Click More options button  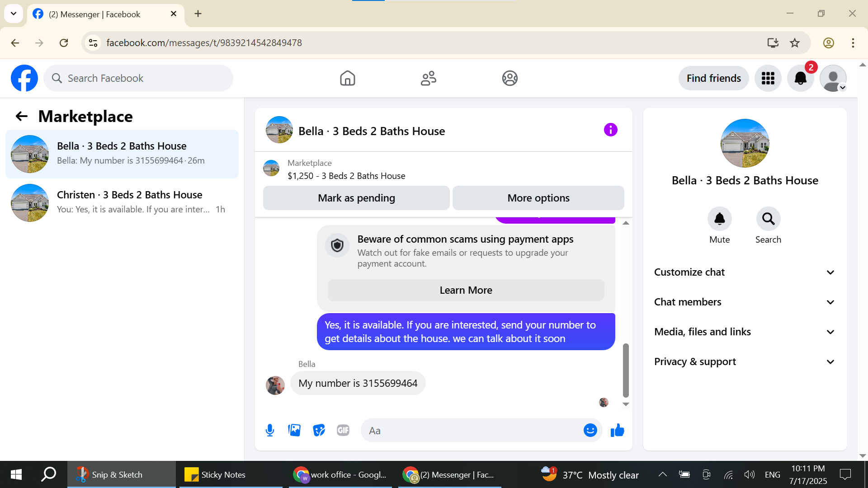(538, 198)
